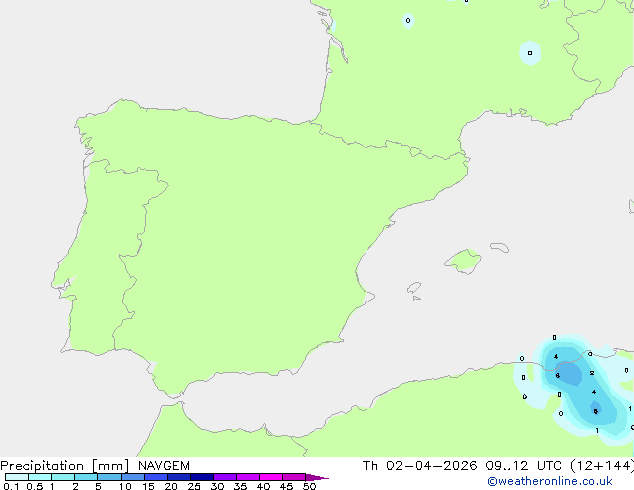Viewport: 634px width, 490px height.
Task: Click the Menorca island outline on the map
Action: 499,247
